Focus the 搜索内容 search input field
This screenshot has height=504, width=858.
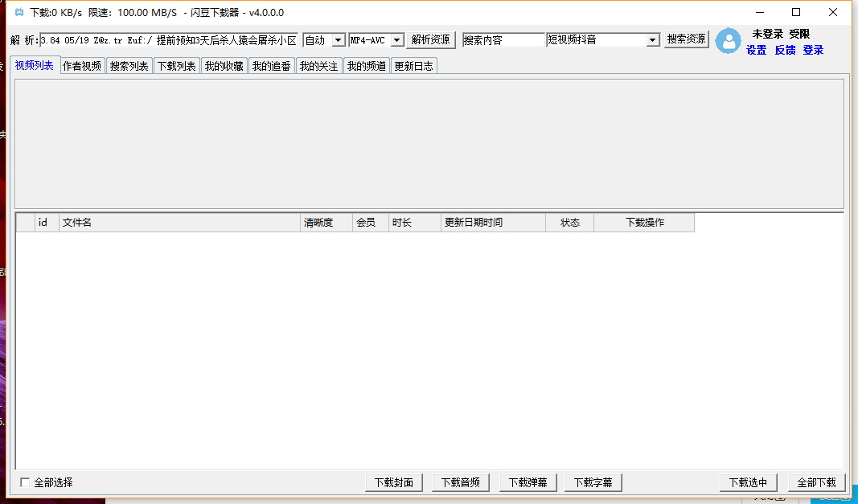tap(503, 40)
